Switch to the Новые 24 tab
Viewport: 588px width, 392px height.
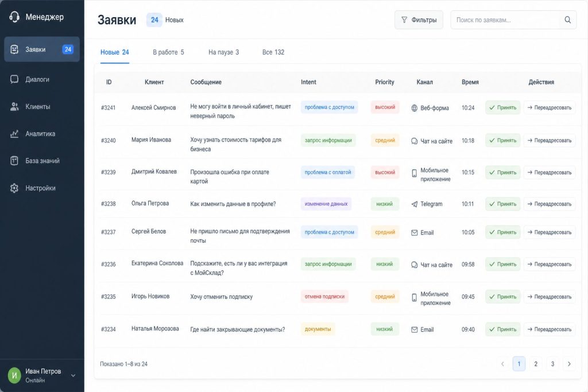tap(115, 52)
